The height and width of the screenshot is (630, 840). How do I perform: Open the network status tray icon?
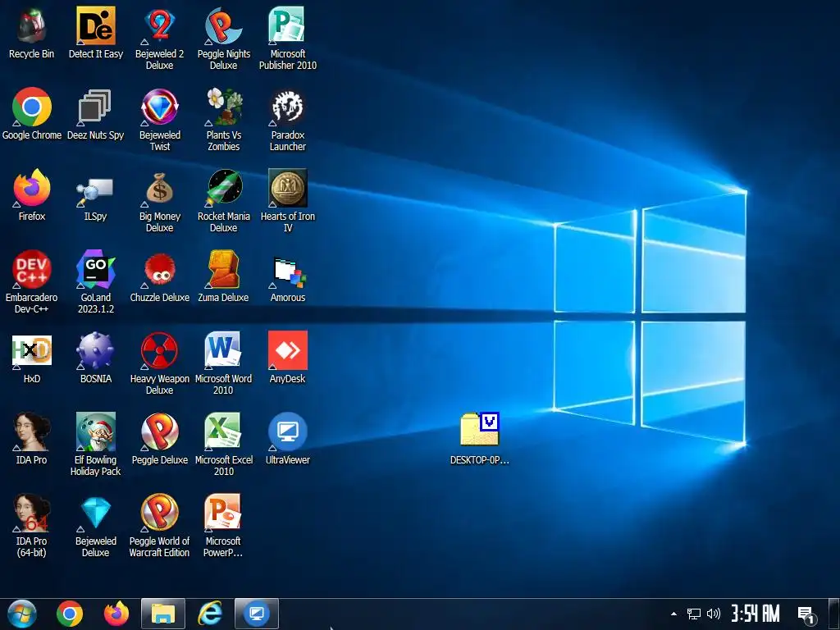694,614
